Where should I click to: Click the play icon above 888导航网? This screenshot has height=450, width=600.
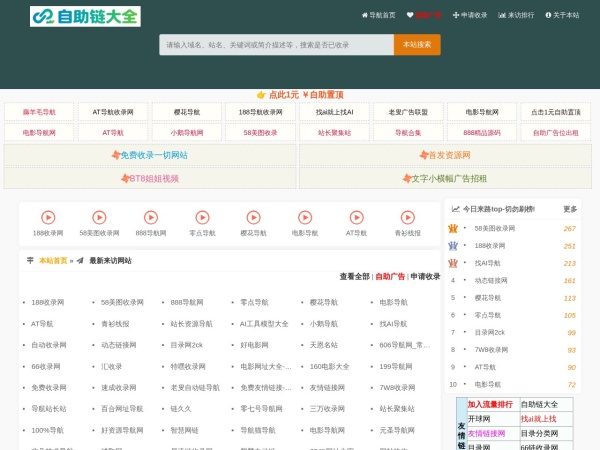(x=151, y=217)
